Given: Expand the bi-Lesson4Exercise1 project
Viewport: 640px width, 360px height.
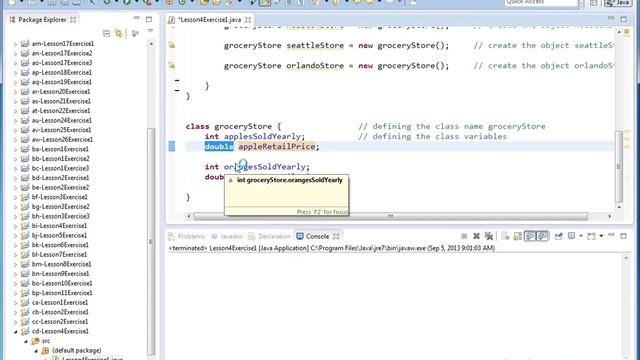Looking at the screenshot, I should pyautogui.click(x=16, y=226).
